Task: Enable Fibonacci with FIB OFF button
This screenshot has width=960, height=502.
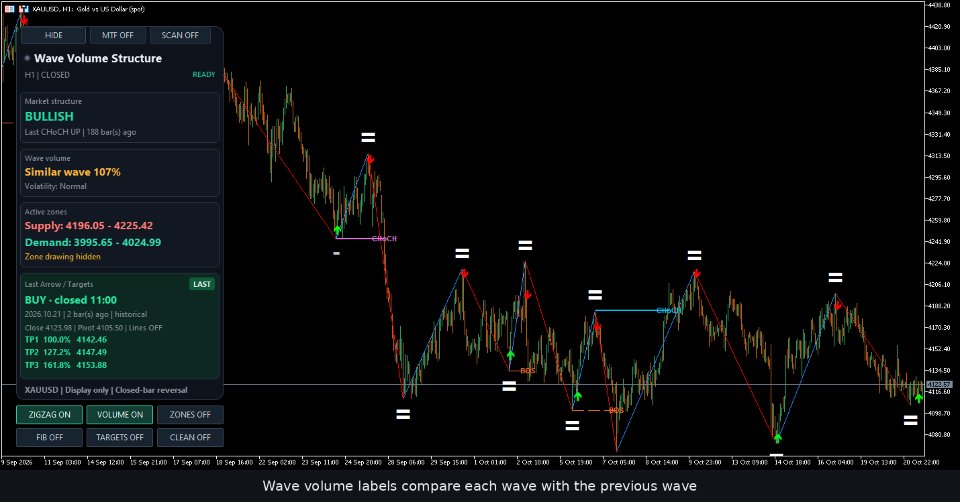Action: [x=50, y=437]
